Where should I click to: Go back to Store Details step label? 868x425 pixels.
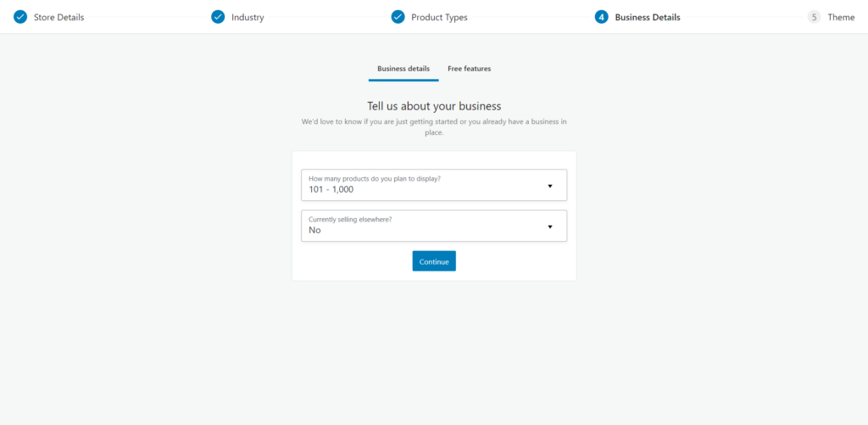(x=58, y=17)
